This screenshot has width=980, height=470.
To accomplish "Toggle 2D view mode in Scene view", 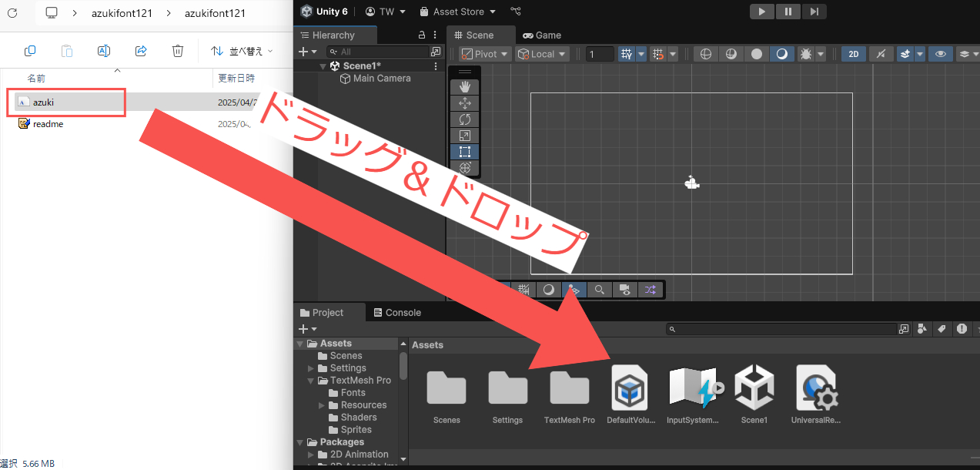I will click(852, 54).
